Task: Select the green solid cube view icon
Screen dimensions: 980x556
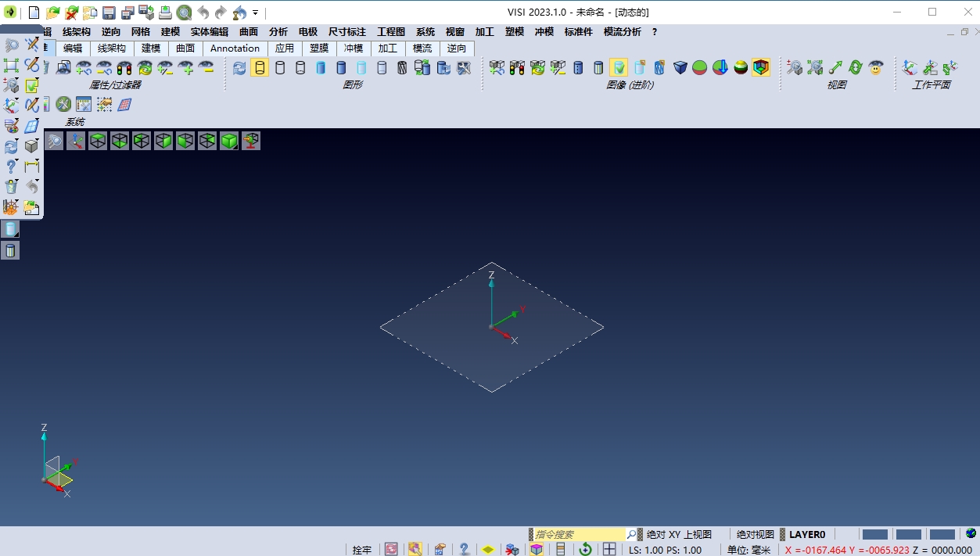Action: pyautogui.click(x=228, y=141)
